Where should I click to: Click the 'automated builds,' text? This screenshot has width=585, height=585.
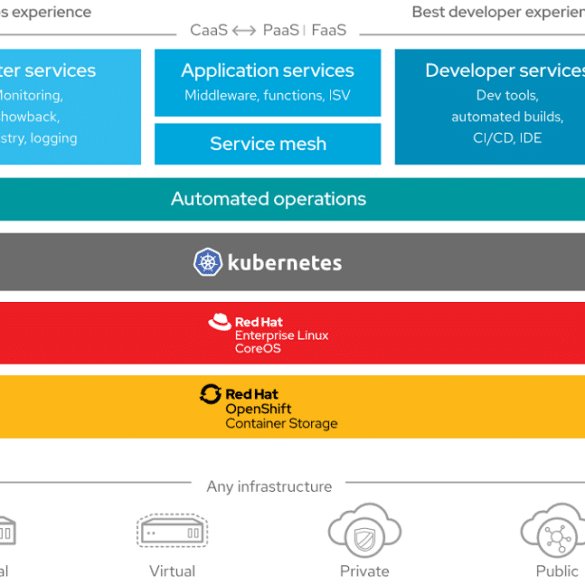coord(507,117)
